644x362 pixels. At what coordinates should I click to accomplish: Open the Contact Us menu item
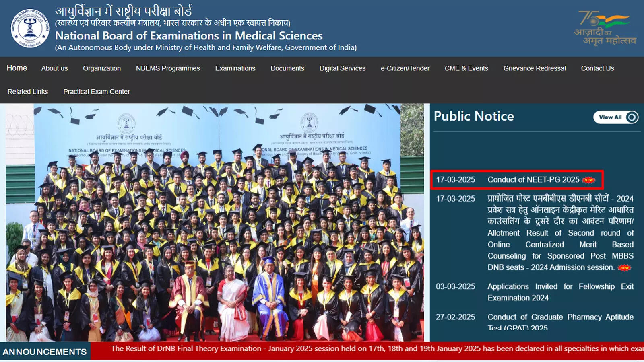(597, 68)
